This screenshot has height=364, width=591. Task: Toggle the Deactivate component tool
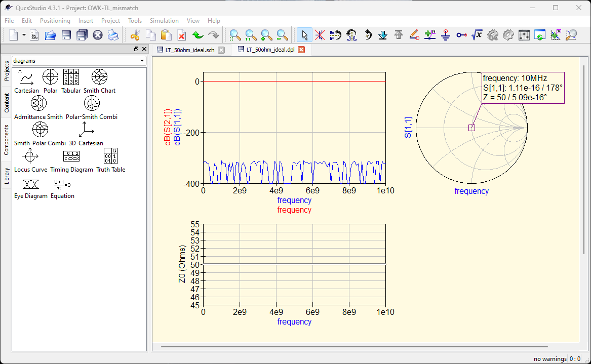320,35
